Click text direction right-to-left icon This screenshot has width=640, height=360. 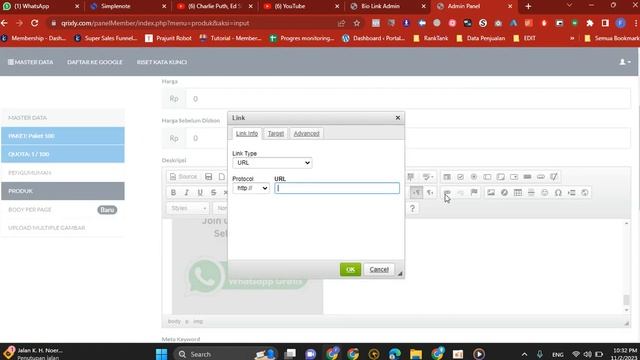[430, 193]
